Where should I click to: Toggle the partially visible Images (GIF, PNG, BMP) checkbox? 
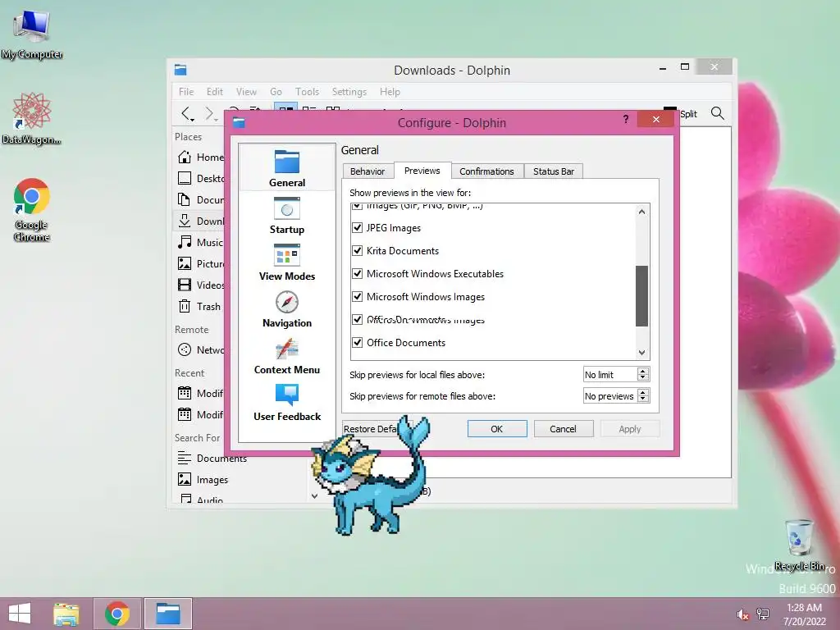(358, 206)
